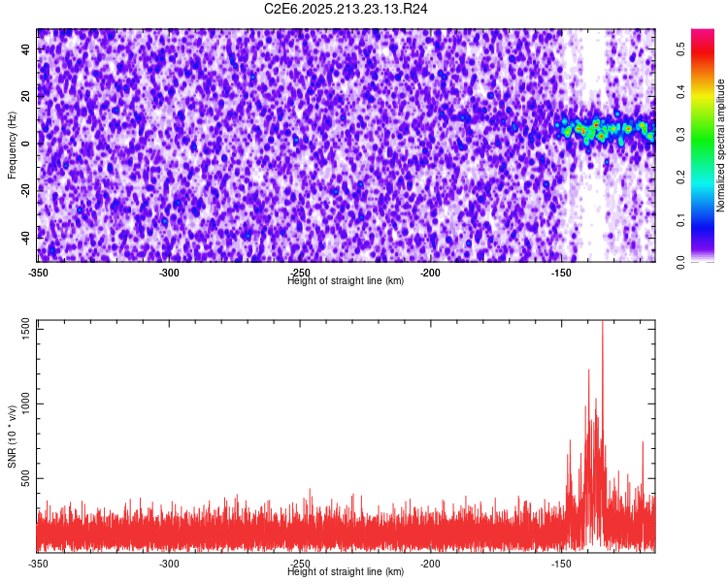Click the plot title C2E6.2025.213.23.13.R24

coord(346,9)
